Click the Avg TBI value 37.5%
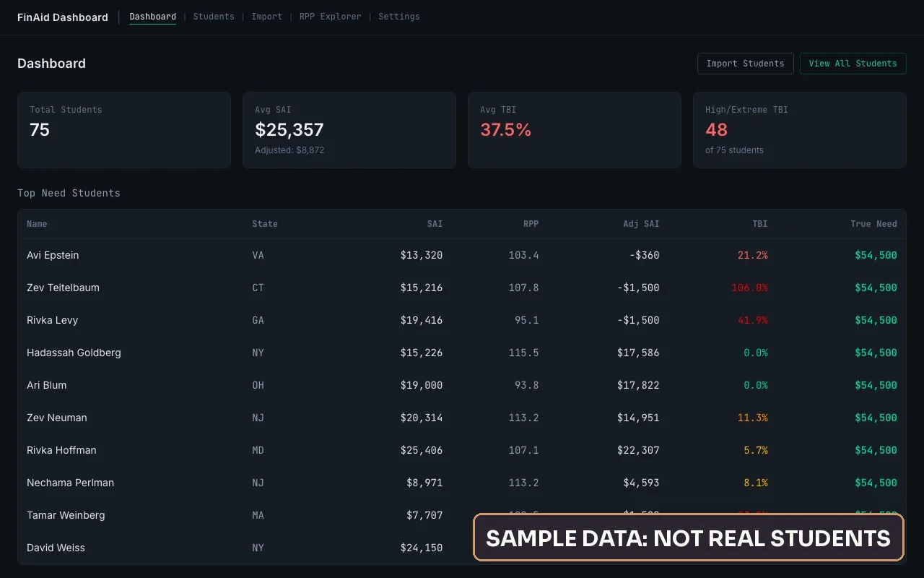This screenshot has height=578, width=924. pos(505,130)
